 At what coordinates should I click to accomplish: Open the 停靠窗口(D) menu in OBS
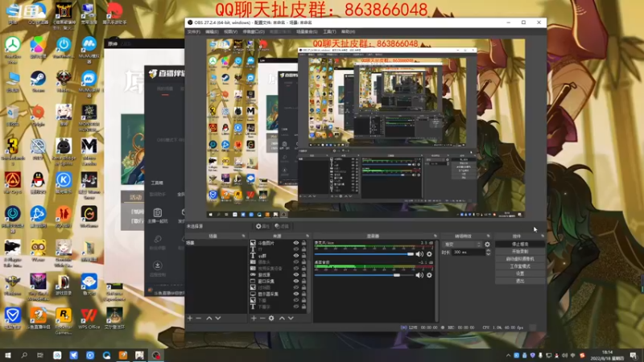coord(254,31)
